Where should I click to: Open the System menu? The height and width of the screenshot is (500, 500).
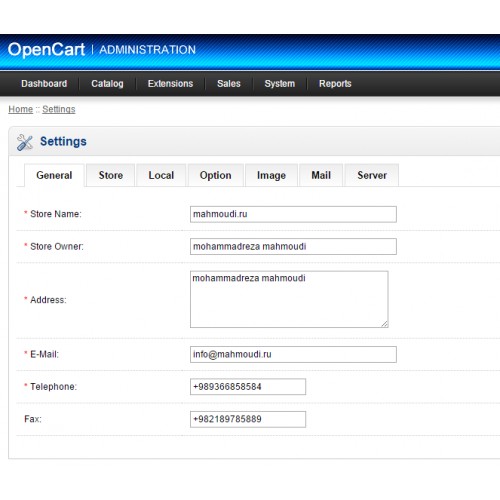coord(280,84)
